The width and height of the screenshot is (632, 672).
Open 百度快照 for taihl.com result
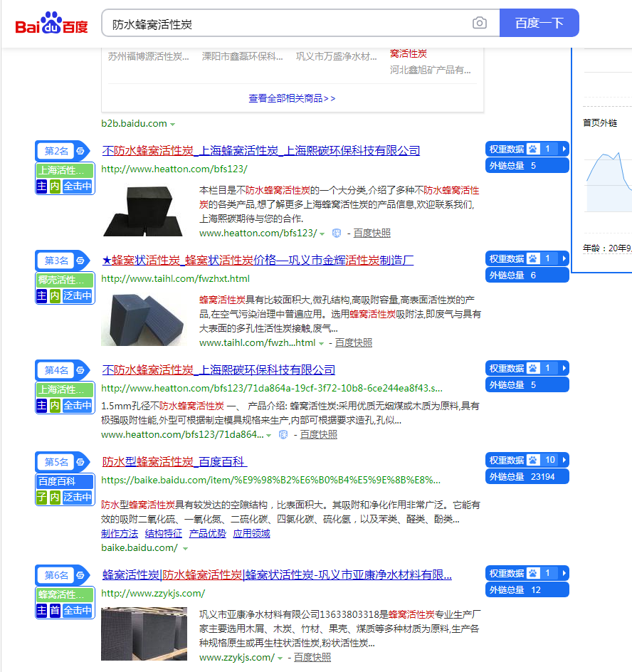(x=354, y=343)
